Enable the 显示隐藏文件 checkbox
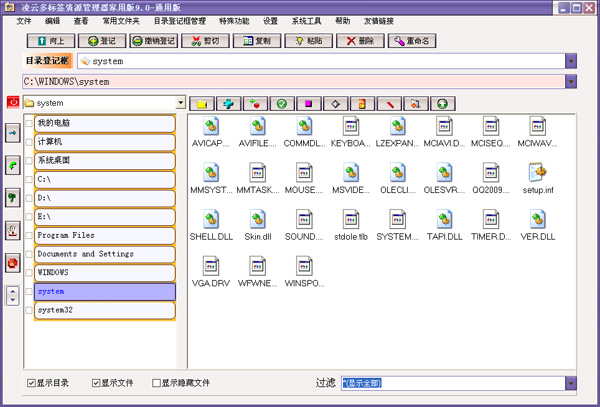Viewport: 600px width, 407px height. (156, 383)
